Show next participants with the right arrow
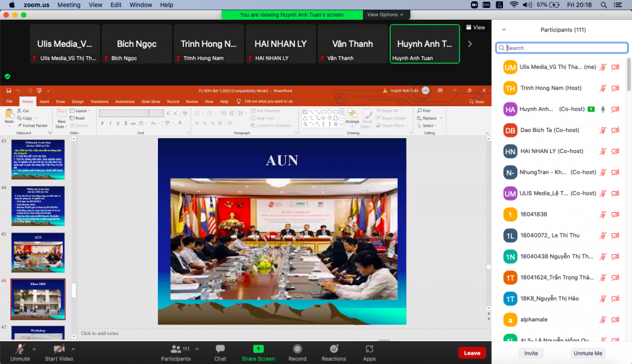Image resolution: width=632 pixels, height=364 pixels. (470, 44)
